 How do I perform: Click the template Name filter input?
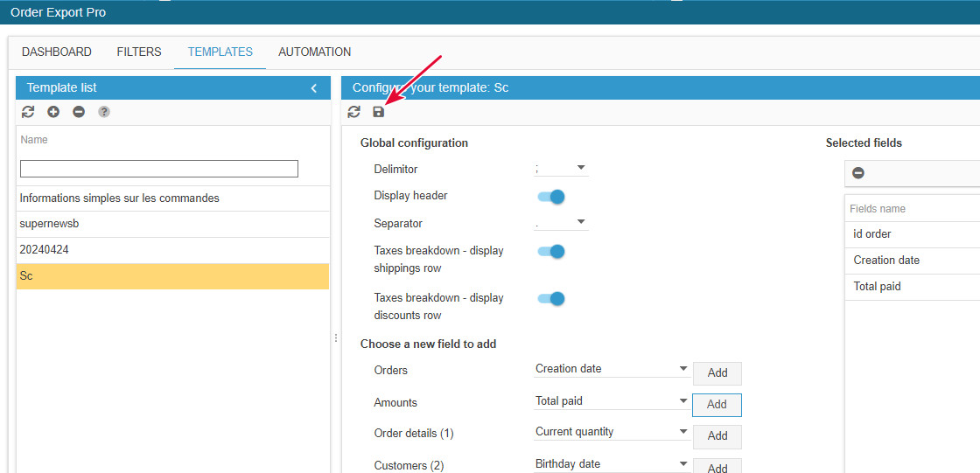tap(159, 169)
